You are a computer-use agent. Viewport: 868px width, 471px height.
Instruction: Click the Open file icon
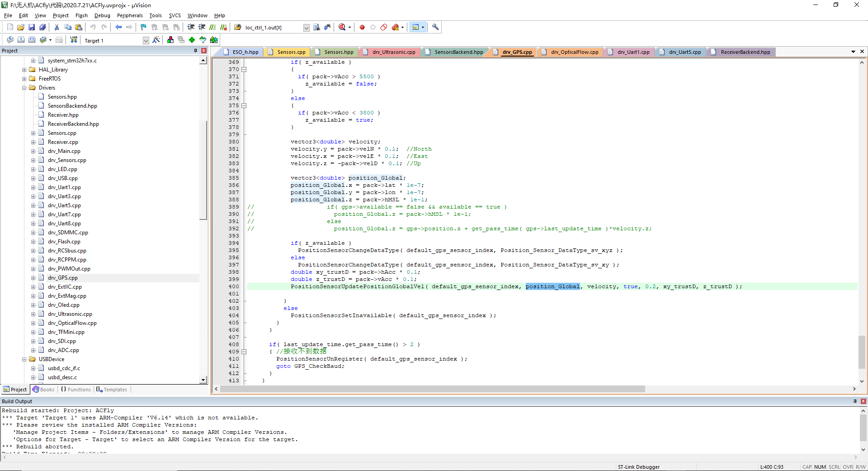pyautogui.click(x=21, y=28)
